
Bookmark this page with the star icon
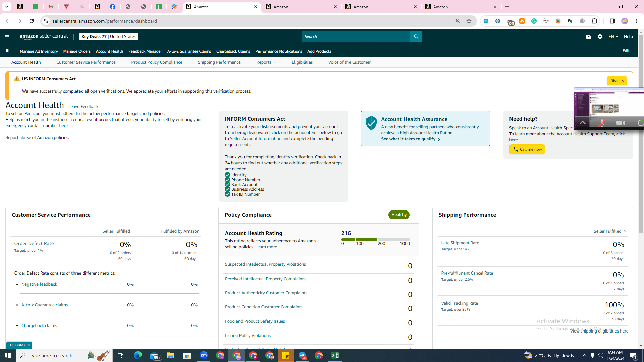point(469,21)
